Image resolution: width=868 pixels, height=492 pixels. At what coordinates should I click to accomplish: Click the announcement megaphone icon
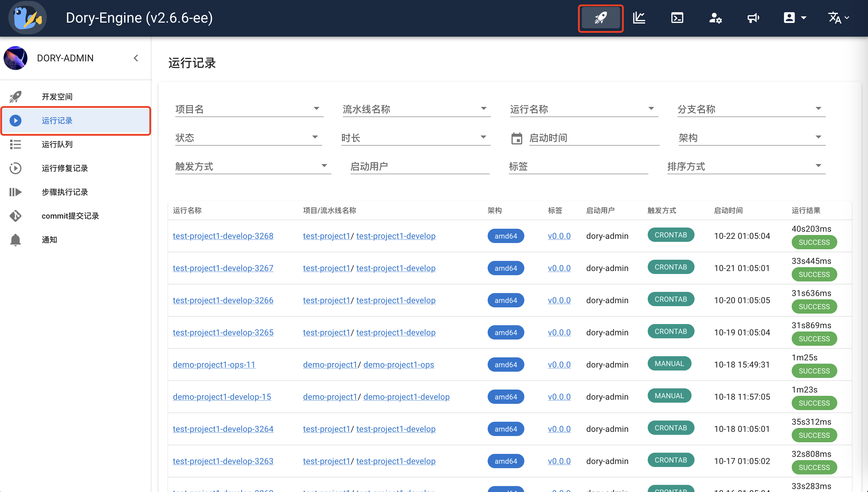pos(753,18)
